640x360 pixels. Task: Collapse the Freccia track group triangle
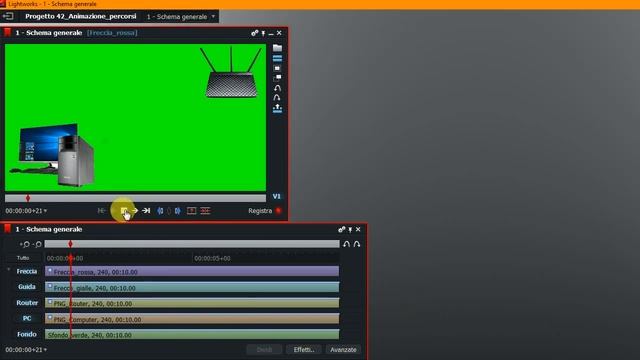pyautogui.click(x=9, y=269)
